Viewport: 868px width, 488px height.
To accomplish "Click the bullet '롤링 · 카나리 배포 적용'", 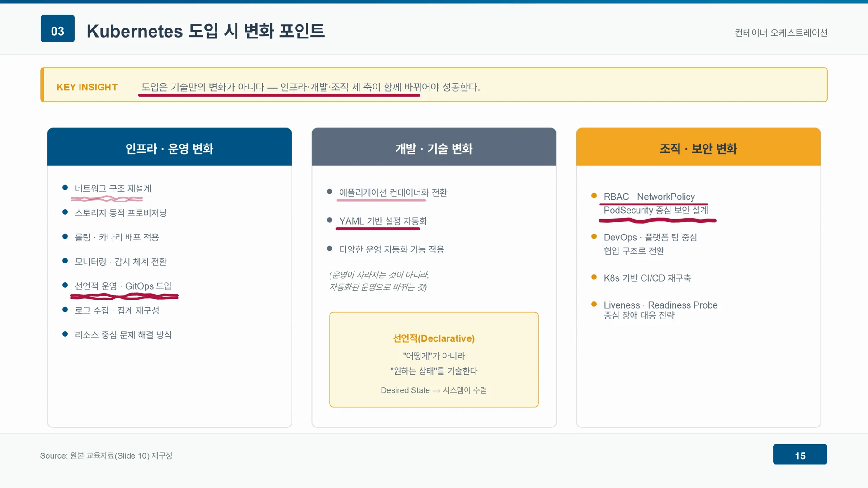I will 117,237.
